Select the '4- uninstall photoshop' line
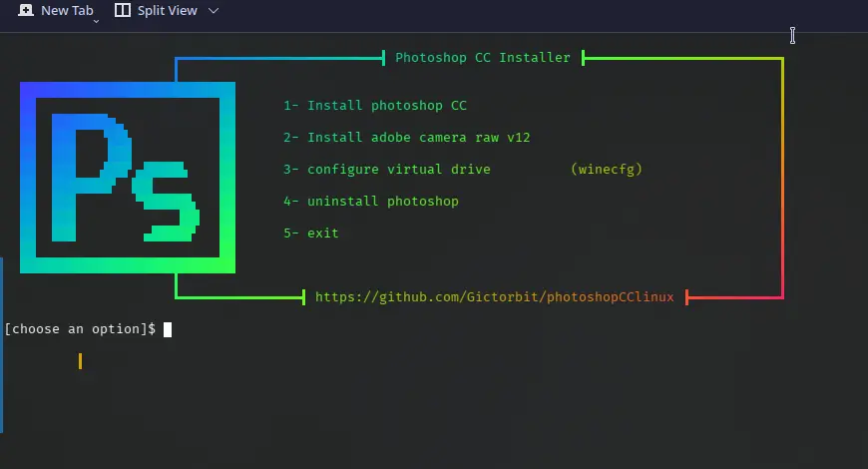Screen dimensions: 868x469 tap(371, 201)
